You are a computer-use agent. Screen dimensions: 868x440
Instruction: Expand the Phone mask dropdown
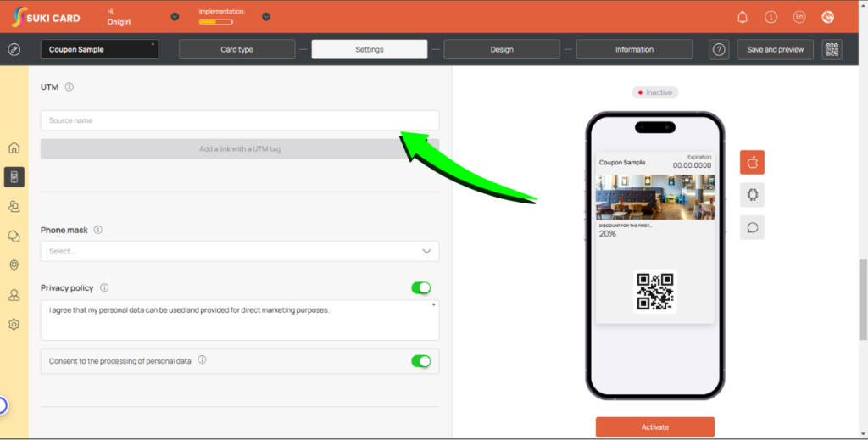point(240,252)
